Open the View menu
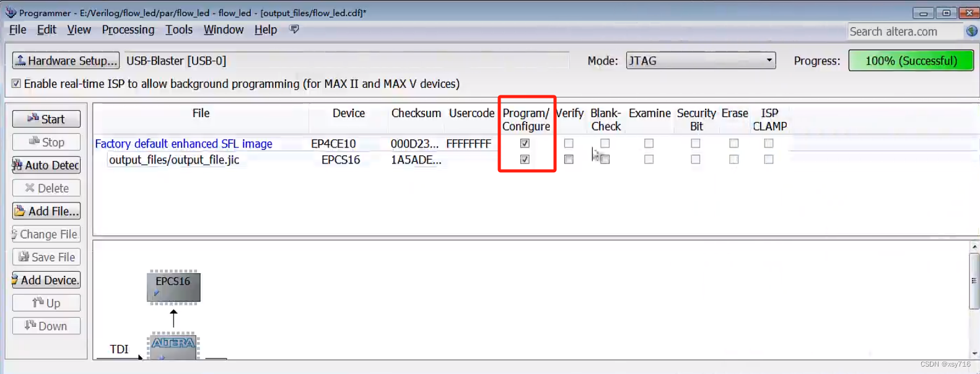The image size is (980, 374). coord(79,30)
